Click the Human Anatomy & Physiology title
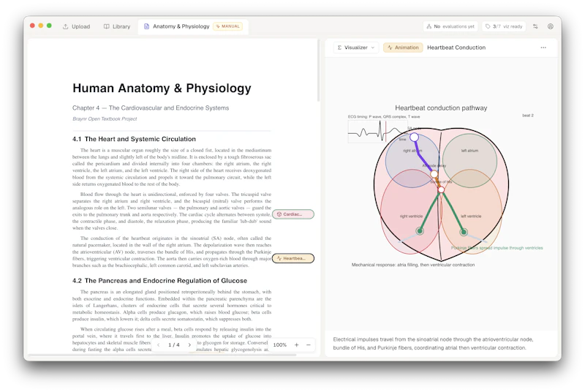 [x=162, y=88]
